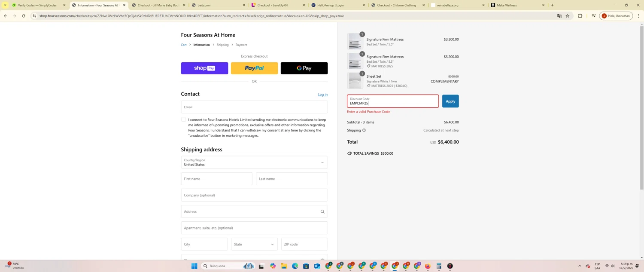This screenshot has width=644, height=272.
Task: Apply the discount code
Action: point(450,101)
